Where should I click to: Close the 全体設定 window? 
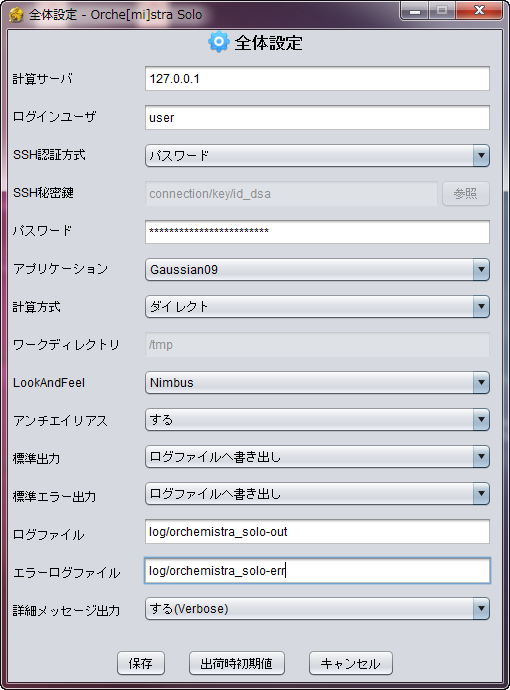tap(479, 11)
